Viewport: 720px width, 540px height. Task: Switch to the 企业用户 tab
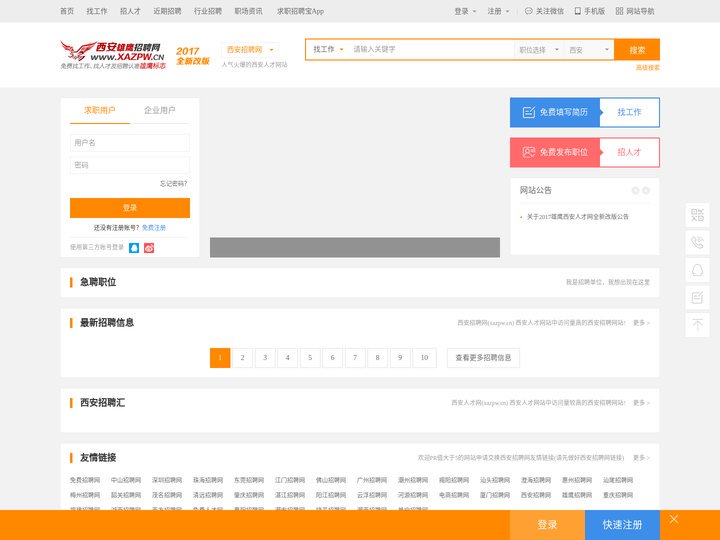[x=160, y=110]
